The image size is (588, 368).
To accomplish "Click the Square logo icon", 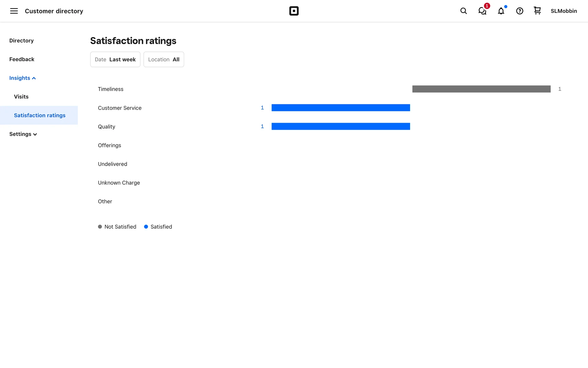I will click(x=294, y=11).
